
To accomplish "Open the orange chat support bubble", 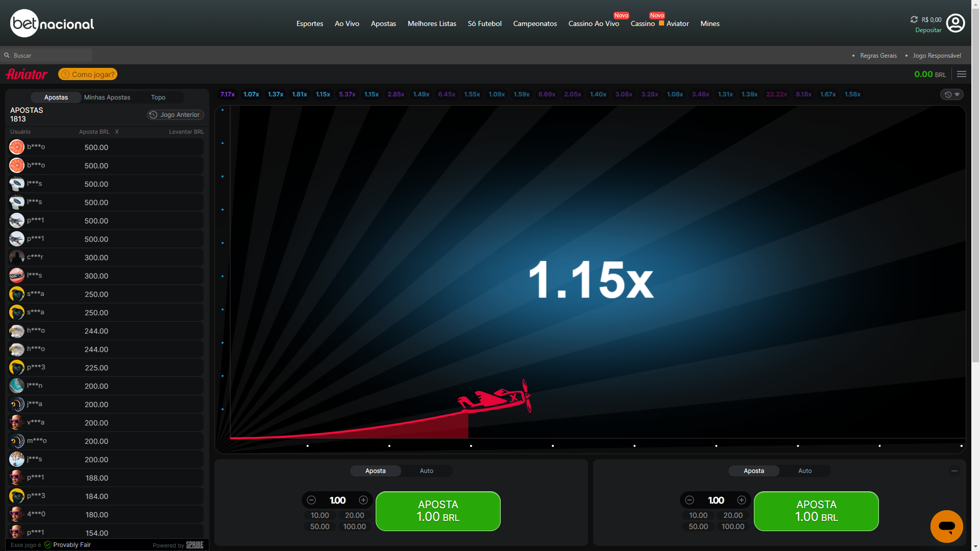I will (x=946, y=526).
